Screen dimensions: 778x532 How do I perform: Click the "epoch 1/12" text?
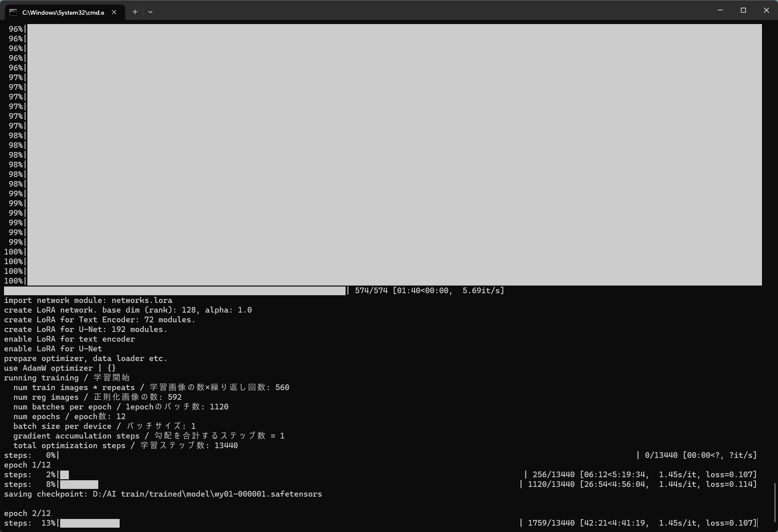tap(27, 465)
